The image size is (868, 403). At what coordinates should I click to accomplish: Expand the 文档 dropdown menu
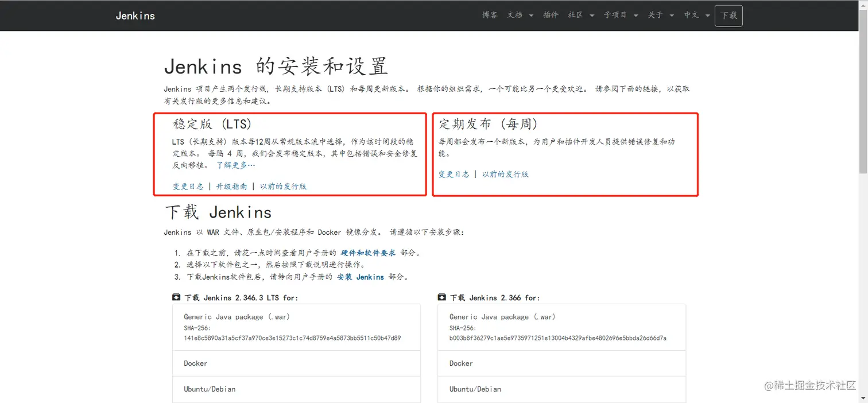(x=520, y=15)
